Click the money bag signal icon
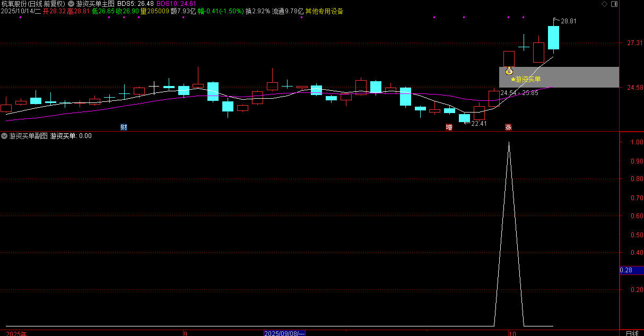644x336 pixels. click(509, 71)
